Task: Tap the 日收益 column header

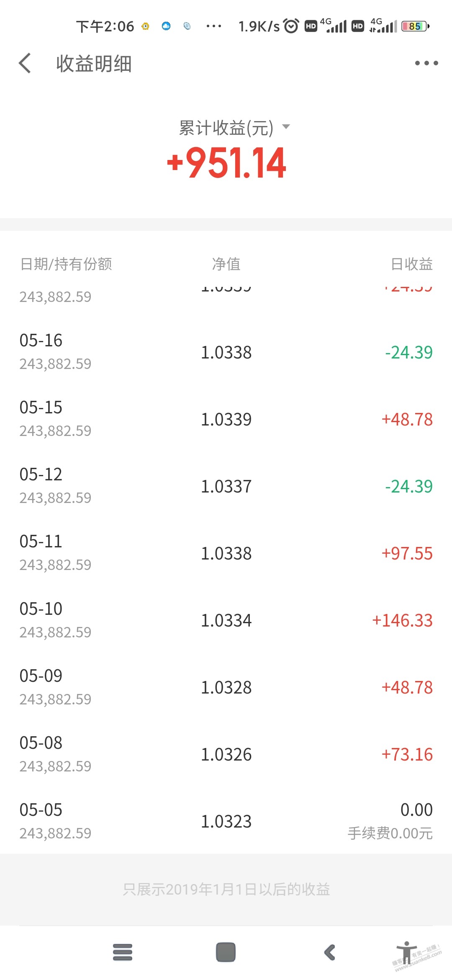Action: coord(411,264)
